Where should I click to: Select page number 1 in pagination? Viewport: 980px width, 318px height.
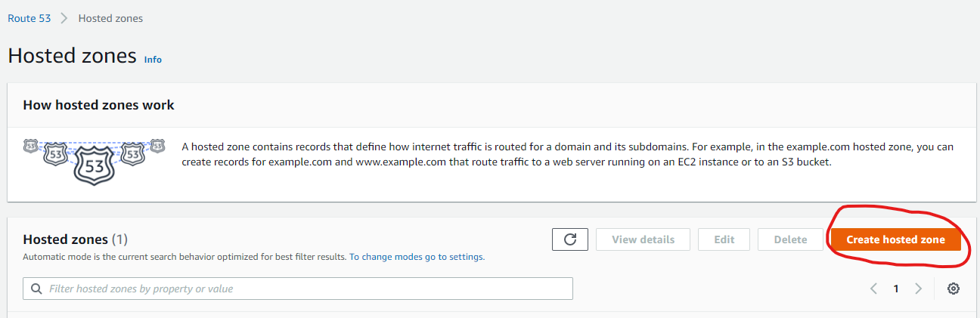point(896,289)
